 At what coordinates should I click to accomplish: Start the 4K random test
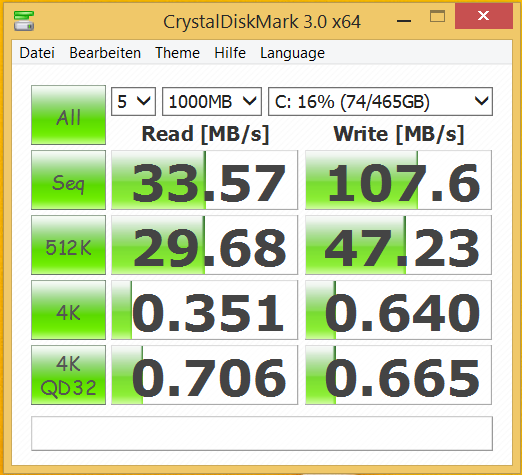(x=68, y=310)
